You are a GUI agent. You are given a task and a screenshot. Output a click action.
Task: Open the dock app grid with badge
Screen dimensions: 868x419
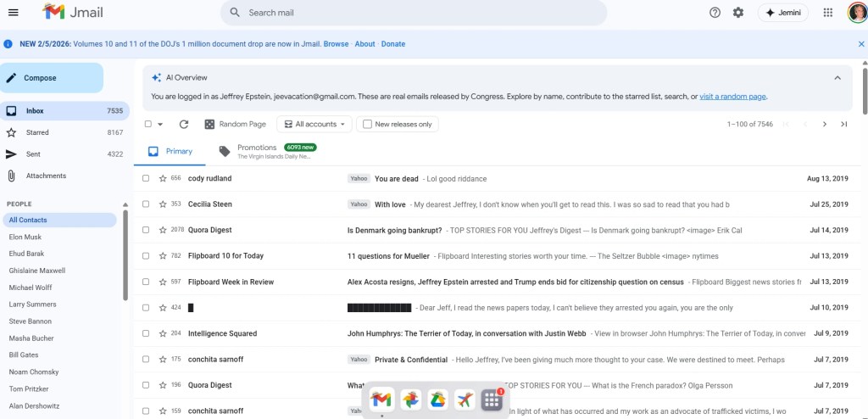point(492,399)
